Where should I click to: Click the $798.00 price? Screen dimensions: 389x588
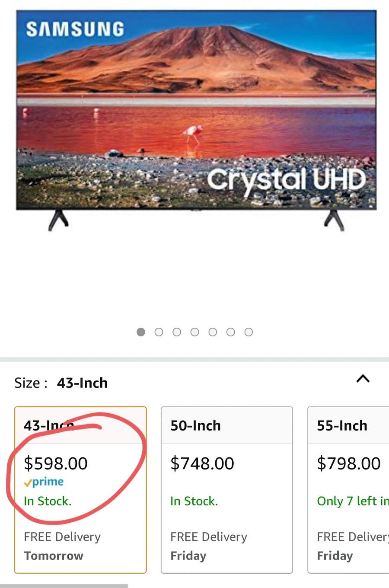[349, 463]
